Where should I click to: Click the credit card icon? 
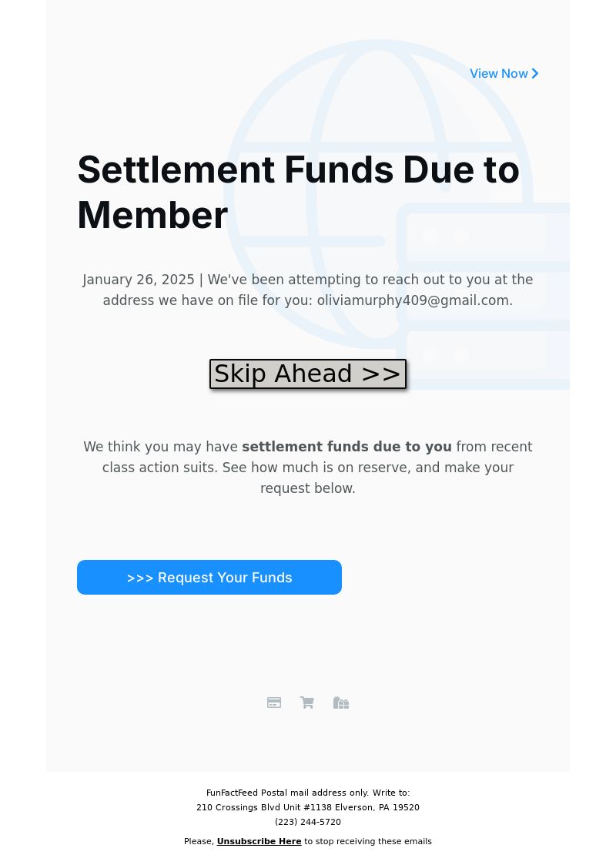[x=274, y=702]
